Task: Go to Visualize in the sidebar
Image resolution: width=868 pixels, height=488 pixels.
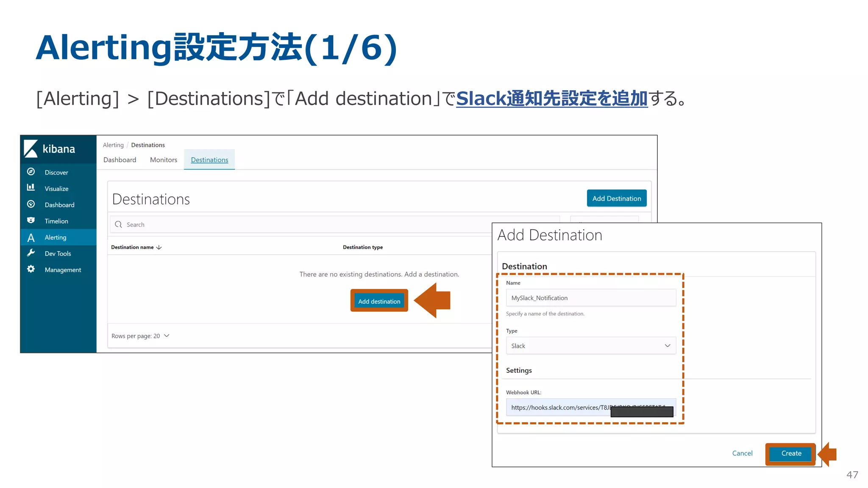Action: point(56,189)
